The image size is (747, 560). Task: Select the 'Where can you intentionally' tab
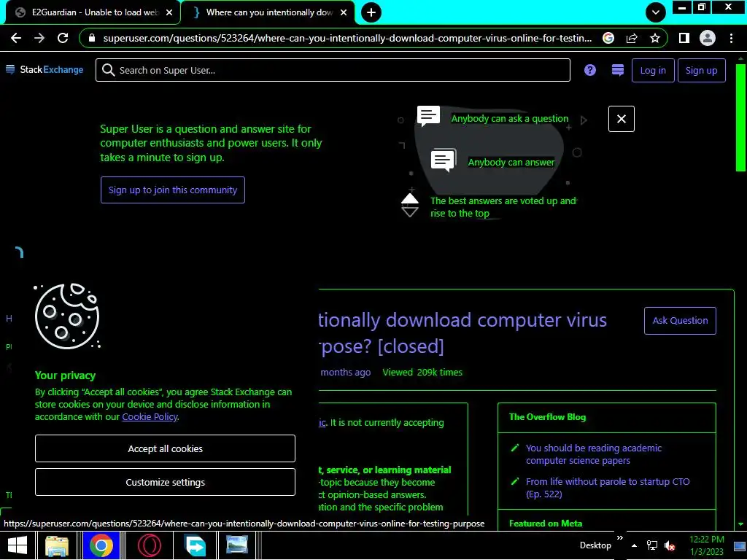(x=268, y=12)
